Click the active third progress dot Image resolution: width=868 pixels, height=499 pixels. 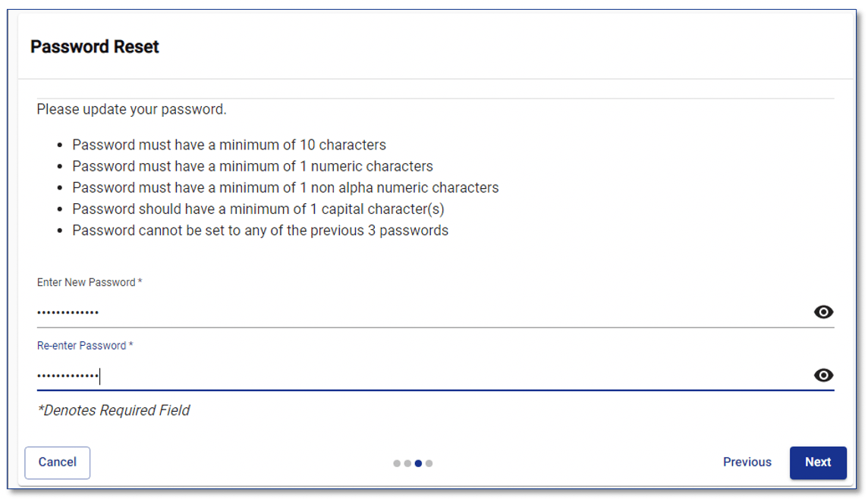click(418, 463)
